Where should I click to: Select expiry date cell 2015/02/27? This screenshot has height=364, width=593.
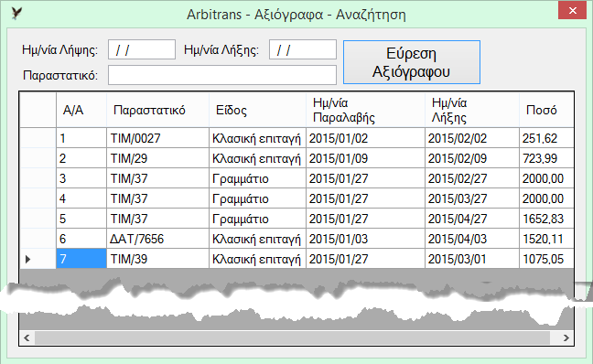pos(472,178)
